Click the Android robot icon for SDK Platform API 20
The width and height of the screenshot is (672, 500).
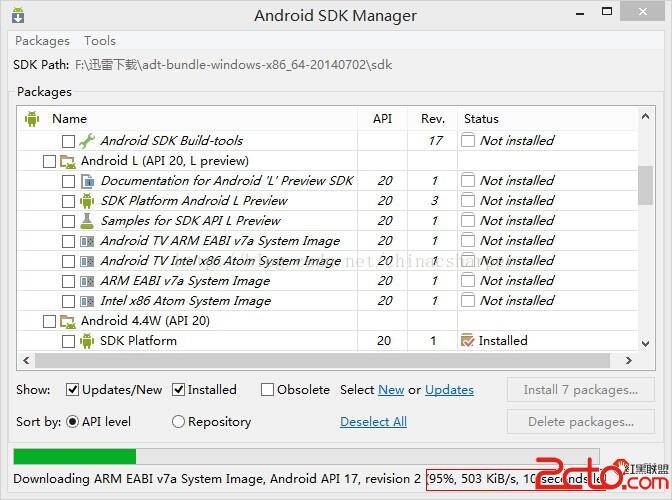tap(87, 341)
